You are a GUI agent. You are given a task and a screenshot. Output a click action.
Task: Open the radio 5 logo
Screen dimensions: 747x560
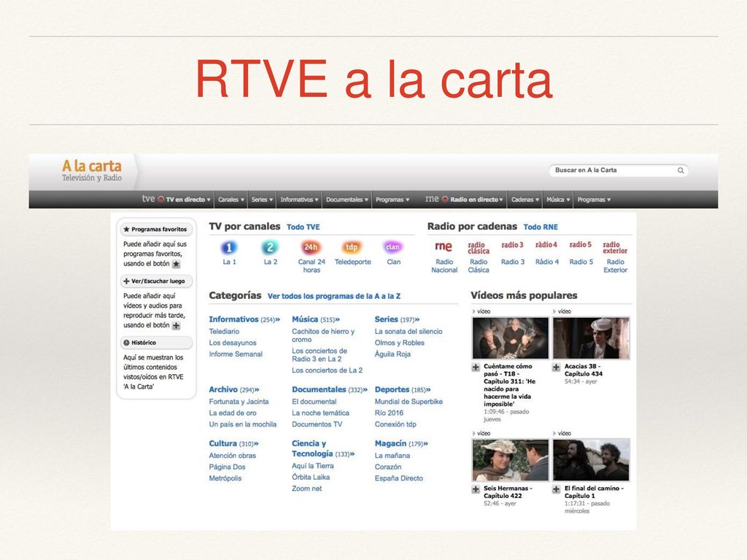[580, 245]
